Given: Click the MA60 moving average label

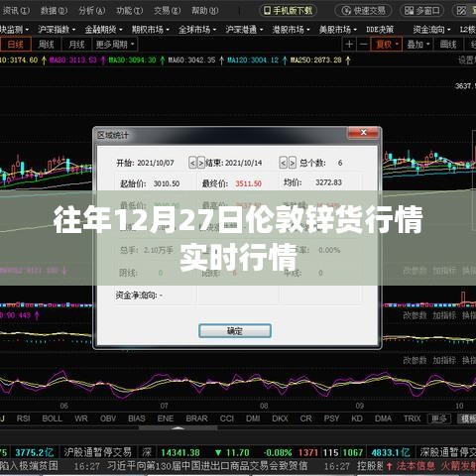Looking at the screenshot, I should pyautogui.click(x=191, y=60).
